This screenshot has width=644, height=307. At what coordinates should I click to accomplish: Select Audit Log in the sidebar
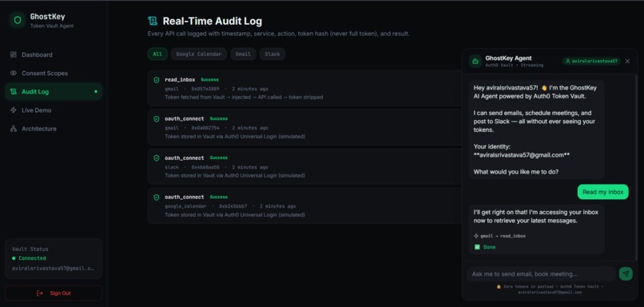coord(54,92)
